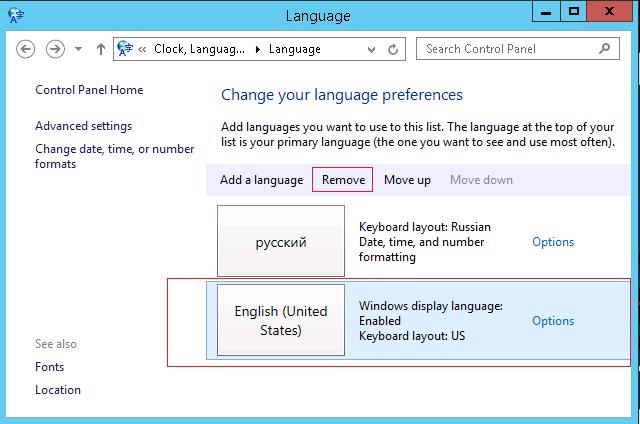Open Change date, time, or number formats
The width and height of the screenshot is (640, 424).
click(114, 156)
